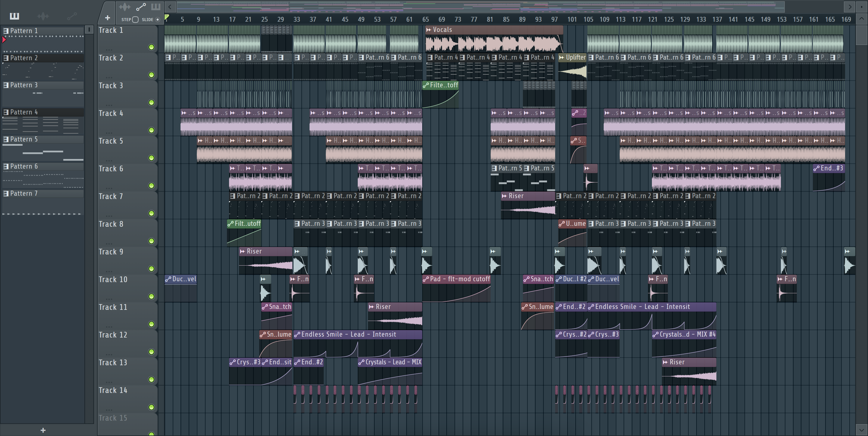868x436 pixels.
Task: Click the playlist vertical scrollbar thumb
Action: (x=862, y=35)
